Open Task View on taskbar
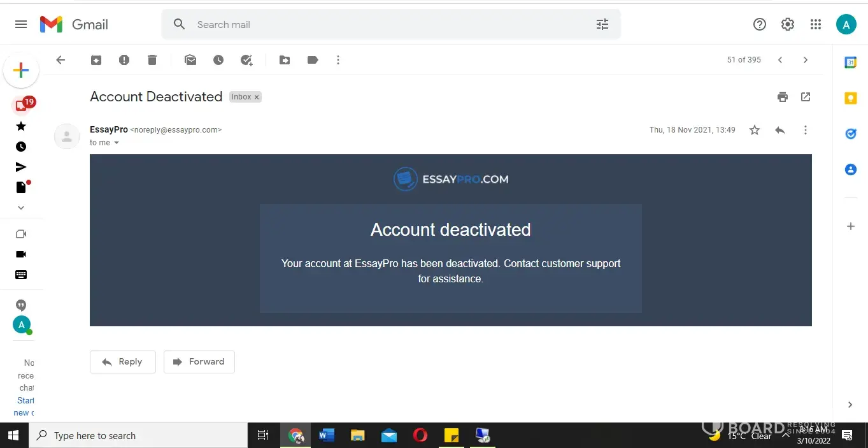 (262, 436)
